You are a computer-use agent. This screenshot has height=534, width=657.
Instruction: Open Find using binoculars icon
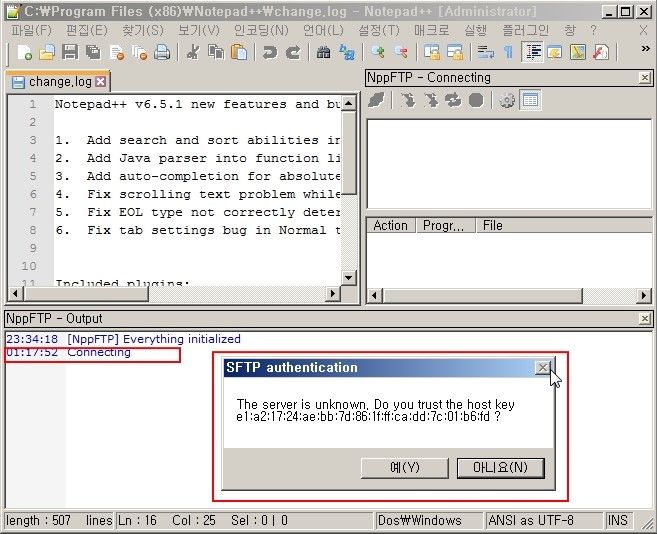(323, 52)
